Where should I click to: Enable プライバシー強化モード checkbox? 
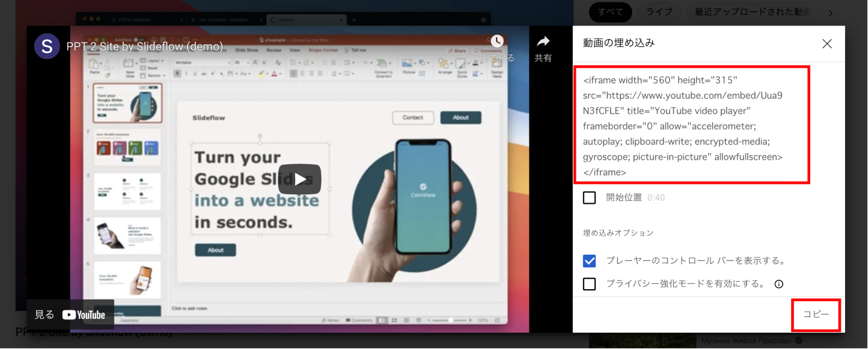point(589,284)
